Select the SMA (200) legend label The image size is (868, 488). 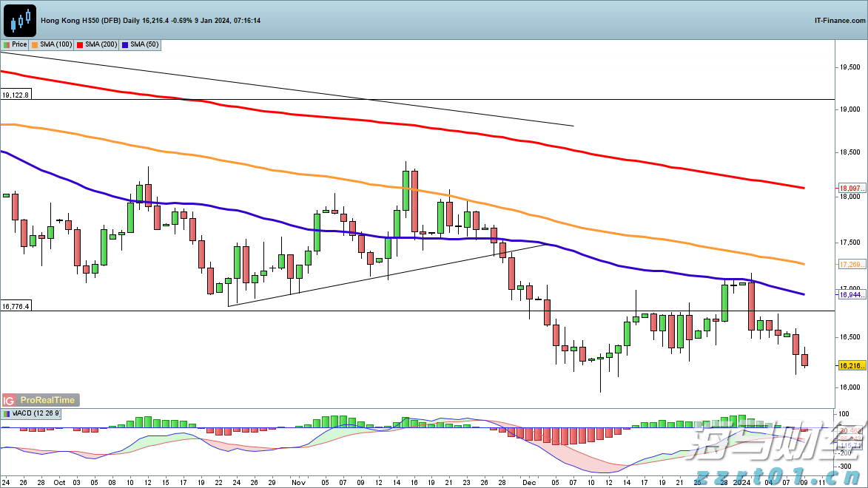tap(101, 45)
